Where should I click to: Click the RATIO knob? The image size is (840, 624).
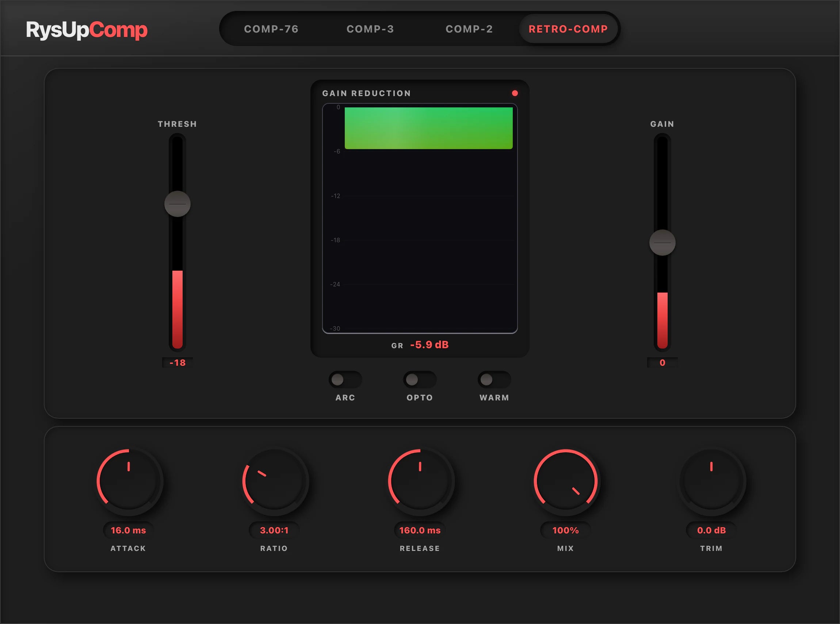click(x=274, y=481)
